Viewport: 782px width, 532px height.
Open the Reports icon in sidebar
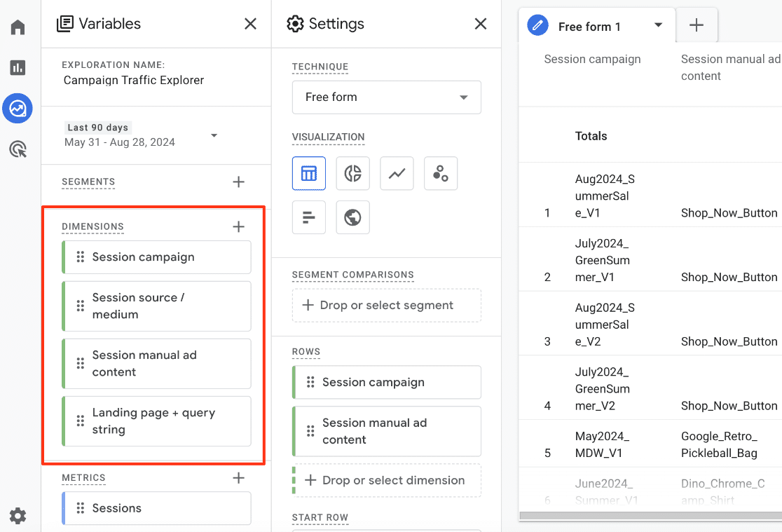coord(18,68)
